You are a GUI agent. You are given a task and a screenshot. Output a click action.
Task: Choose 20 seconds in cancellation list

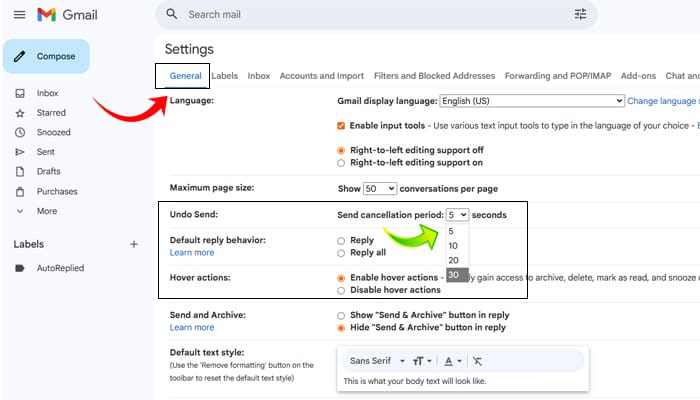coord(457,260)
